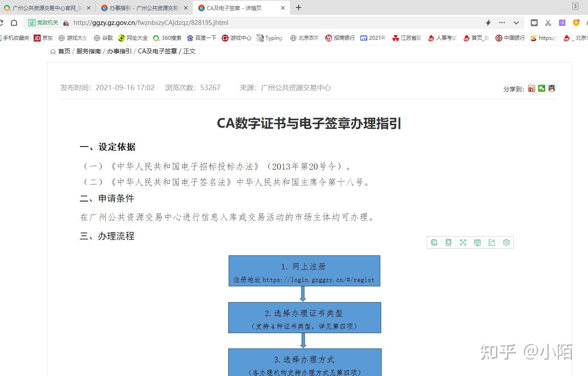The image size is (588, 376).
Task: Open 2021年 bookmark
Action: (x=373, y=38)
